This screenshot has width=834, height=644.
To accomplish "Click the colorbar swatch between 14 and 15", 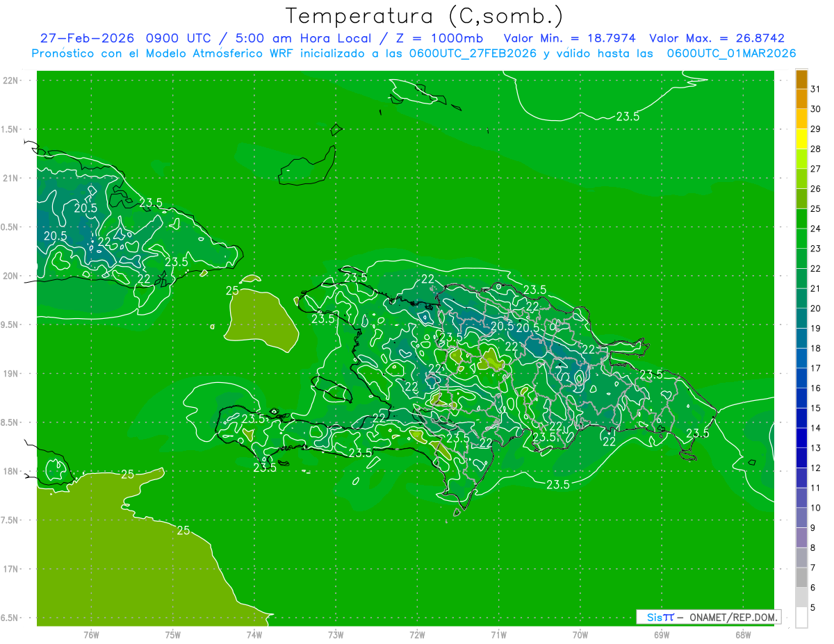I will tap(801, 418).
